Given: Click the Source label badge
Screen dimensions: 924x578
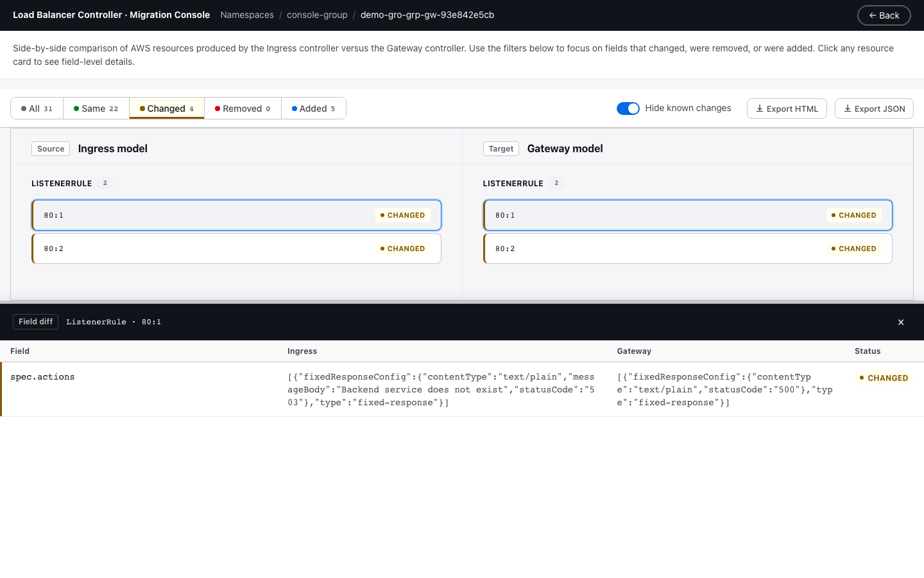Looking at the screenshot, I should 51,148.
